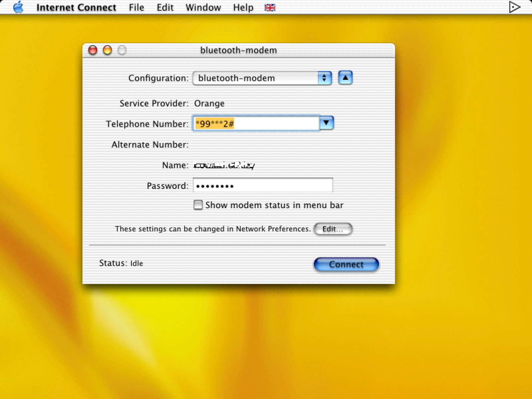The height and width of the screenshot is (399, 532).
Task: Click the grey zoom window button
Action: [122, 50]
